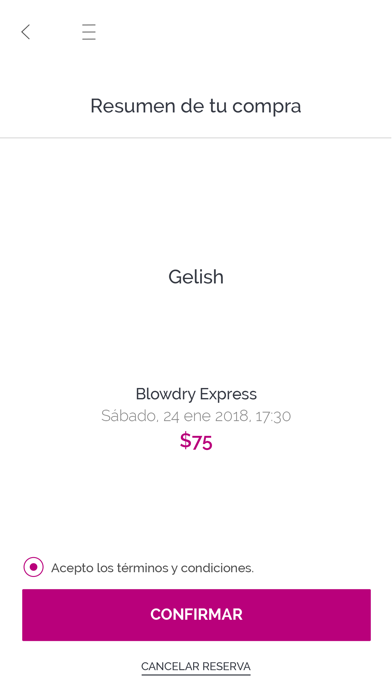Return to previous screen with the header arrow

(x=26, y=32)
